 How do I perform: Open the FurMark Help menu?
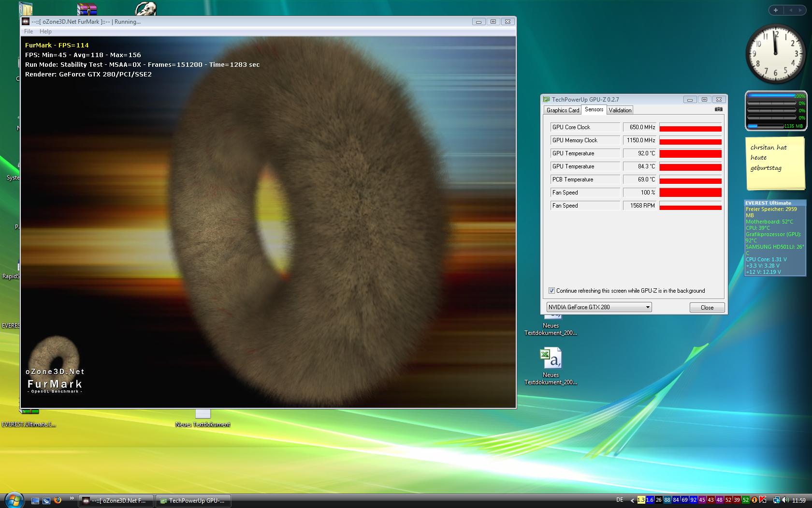[45, 31]
